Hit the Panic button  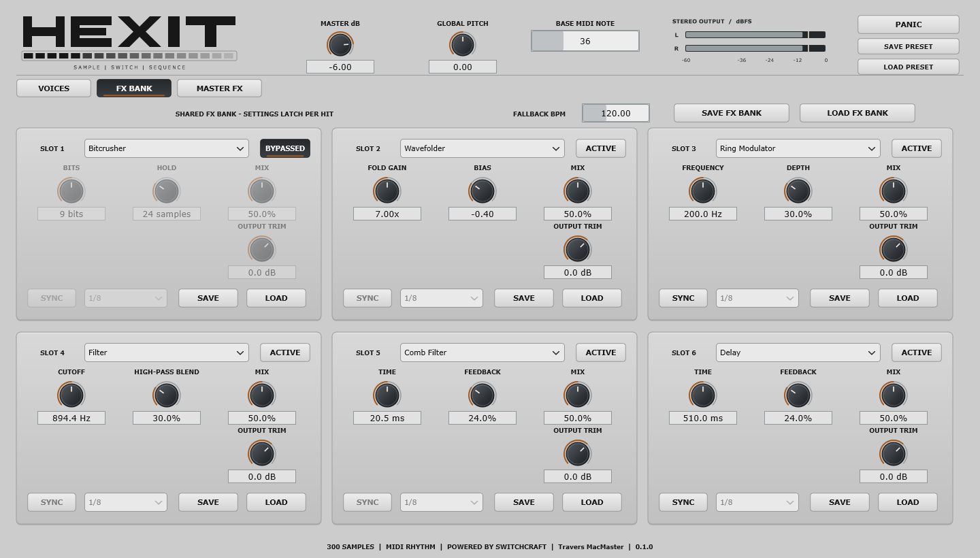909,24
